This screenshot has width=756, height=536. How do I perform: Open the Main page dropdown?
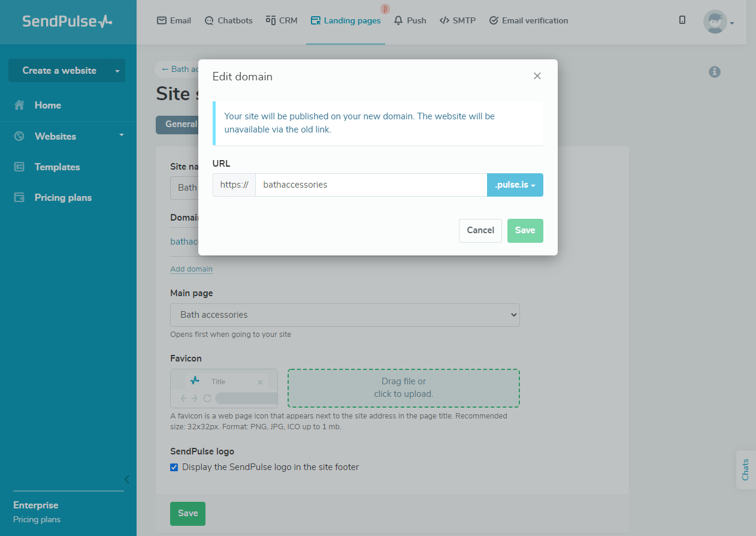(345, 315)
